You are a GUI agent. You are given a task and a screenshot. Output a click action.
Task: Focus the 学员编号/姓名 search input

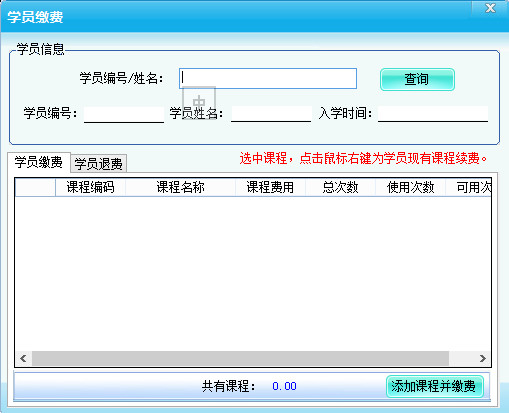268,79
